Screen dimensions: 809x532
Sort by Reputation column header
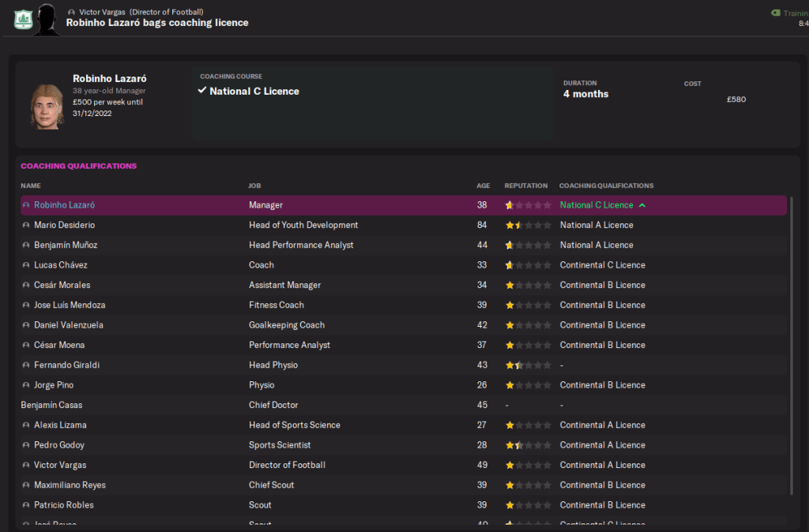pos(525,185)
